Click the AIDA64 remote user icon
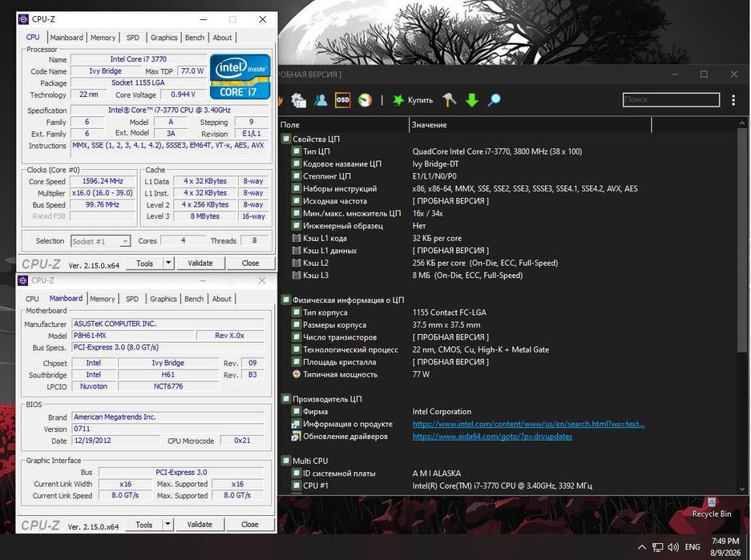 coord(321,100)
